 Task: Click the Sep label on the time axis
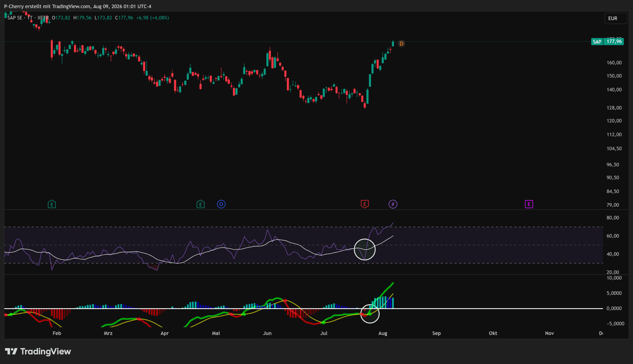(437, 333)
